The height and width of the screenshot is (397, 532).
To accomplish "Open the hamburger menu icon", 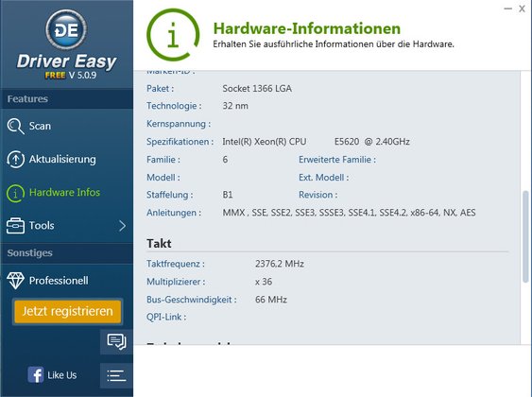I will coord(116,375).
